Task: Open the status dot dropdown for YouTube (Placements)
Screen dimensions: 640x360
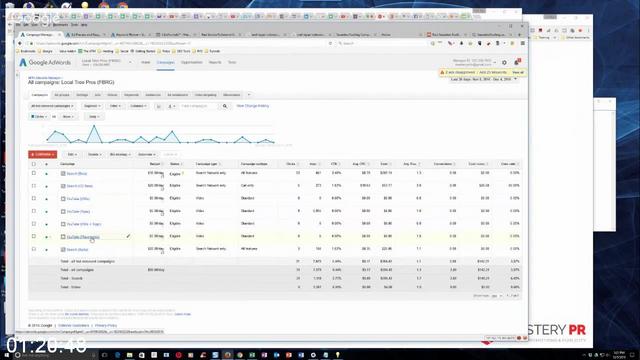Action: (x=46, y=237)
